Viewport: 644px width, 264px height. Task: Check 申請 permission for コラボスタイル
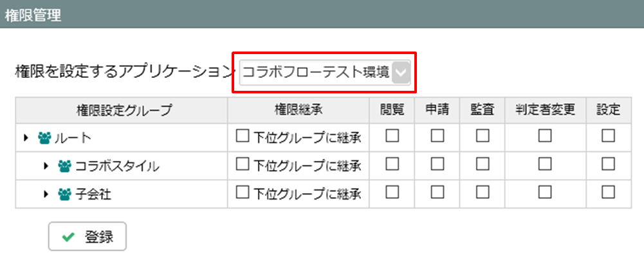(437, 164)
